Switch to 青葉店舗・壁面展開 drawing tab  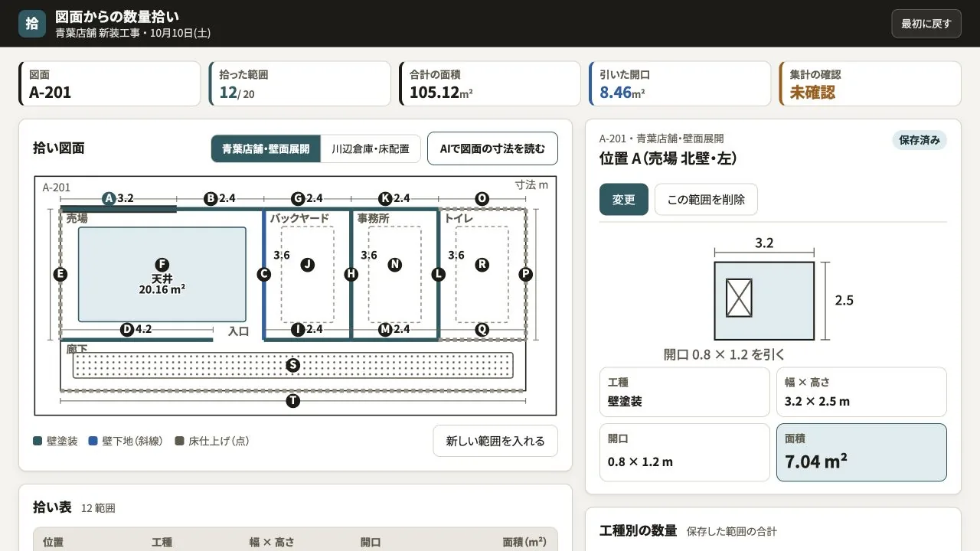tap(266, 148)
